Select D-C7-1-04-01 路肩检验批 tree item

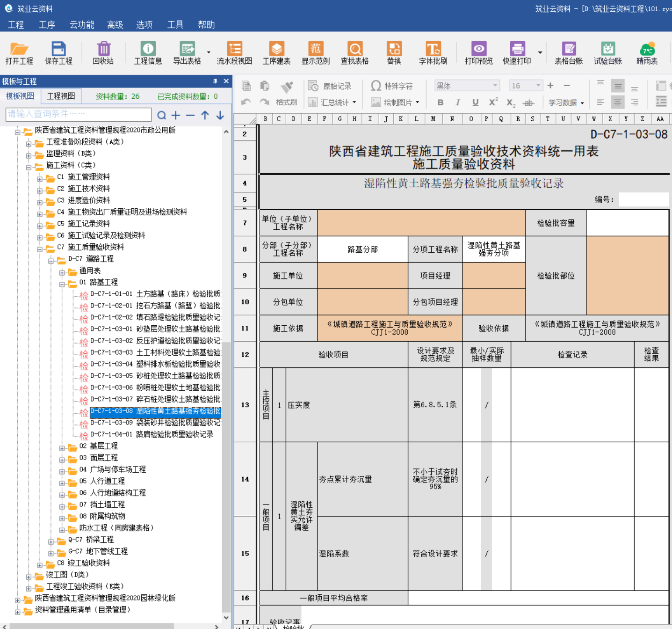coord(152,434)
